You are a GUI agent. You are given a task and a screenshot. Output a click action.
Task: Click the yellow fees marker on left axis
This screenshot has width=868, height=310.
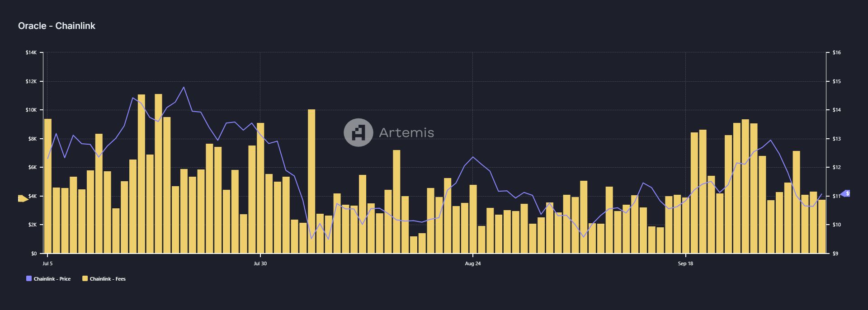23,198
